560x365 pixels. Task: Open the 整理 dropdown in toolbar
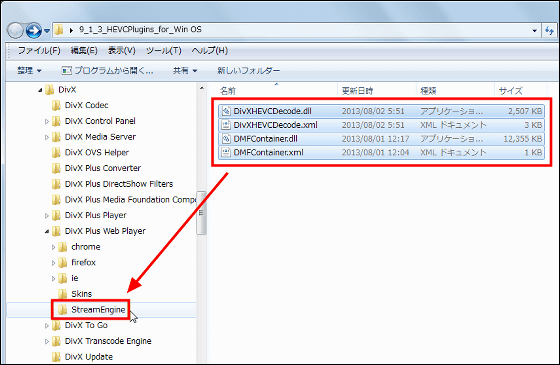pyautogui.click(x=29, y=71)
